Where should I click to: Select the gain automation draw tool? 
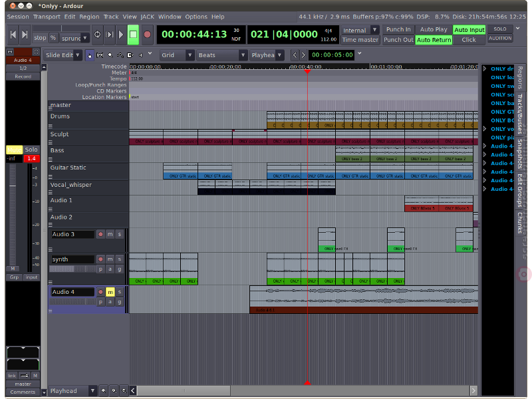click(x=120, y=55)
